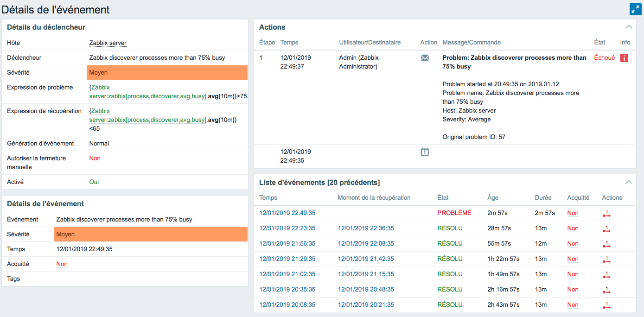
Task: Click the envelope message icon in Actions
Action: [425, 58]
